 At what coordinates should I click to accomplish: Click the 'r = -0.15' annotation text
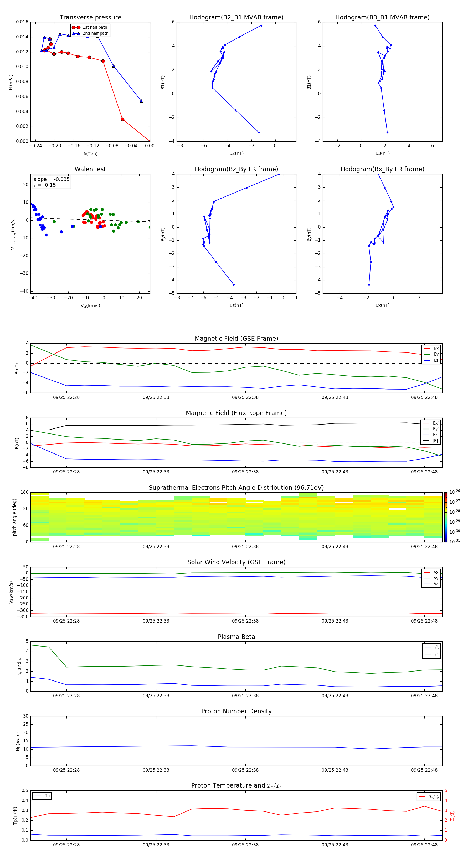pyautogui.click(x=45, y=185)
